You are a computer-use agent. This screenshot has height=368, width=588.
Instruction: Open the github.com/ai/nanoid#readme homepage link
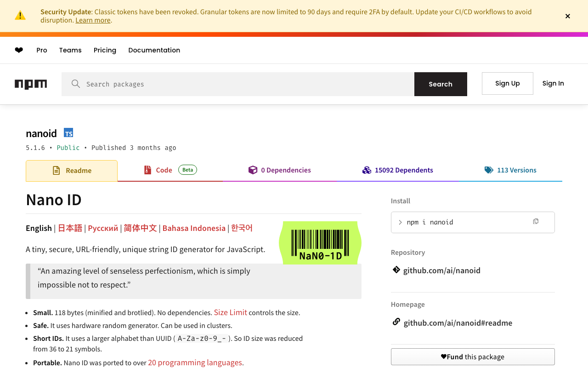458,323
